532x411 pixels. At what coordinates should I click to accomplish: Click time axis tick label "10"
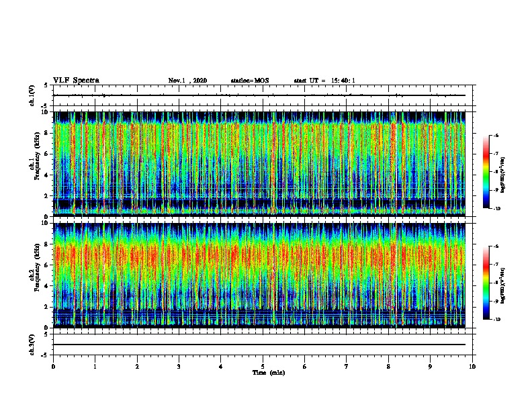[x=472, y=367]
